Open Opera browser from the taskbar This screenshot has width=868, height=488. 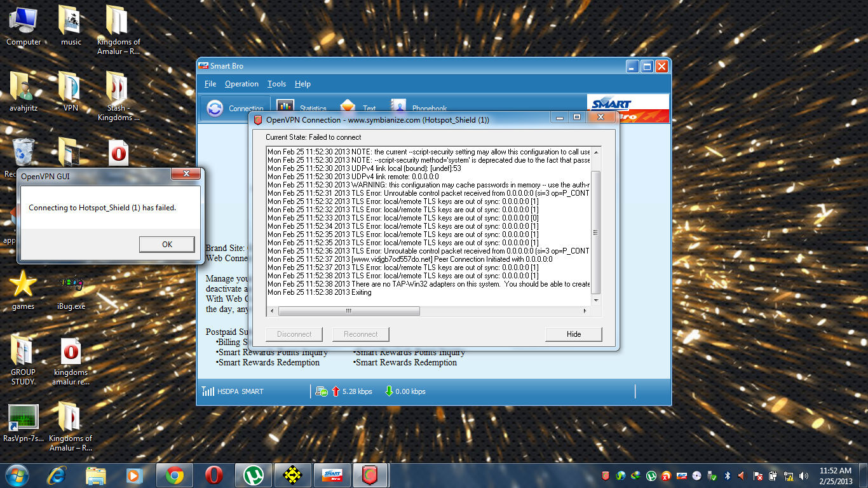(214, 475)
